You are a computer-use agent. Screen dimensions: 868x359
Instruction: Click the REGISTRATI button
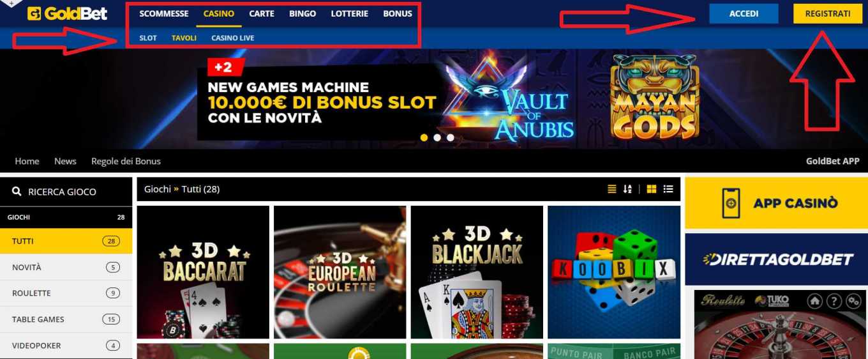828,13
